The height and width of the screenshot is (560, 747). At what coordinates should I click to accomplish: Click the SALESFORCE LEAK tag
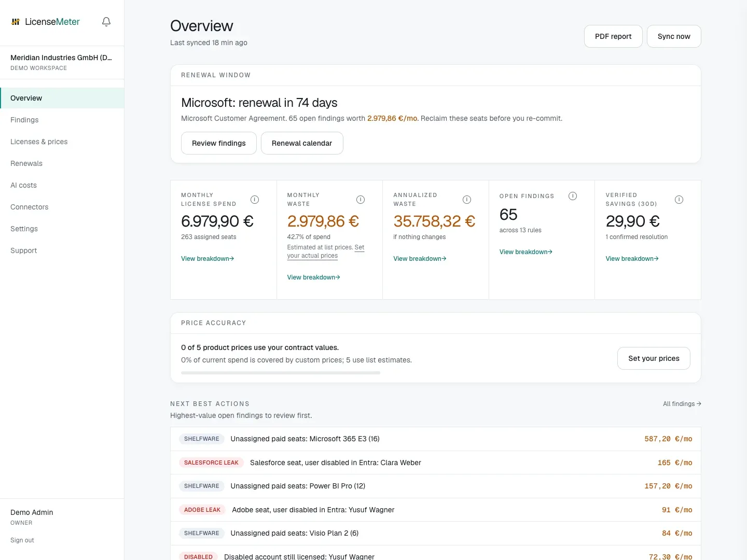click(x=211, y=463)
